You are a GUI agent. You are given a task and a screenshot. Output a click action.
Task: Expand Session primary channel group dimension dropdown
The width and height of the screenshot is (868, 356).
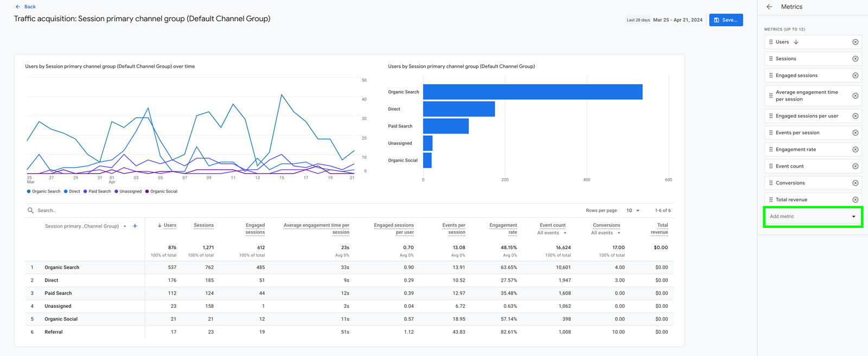click(125, 226)
